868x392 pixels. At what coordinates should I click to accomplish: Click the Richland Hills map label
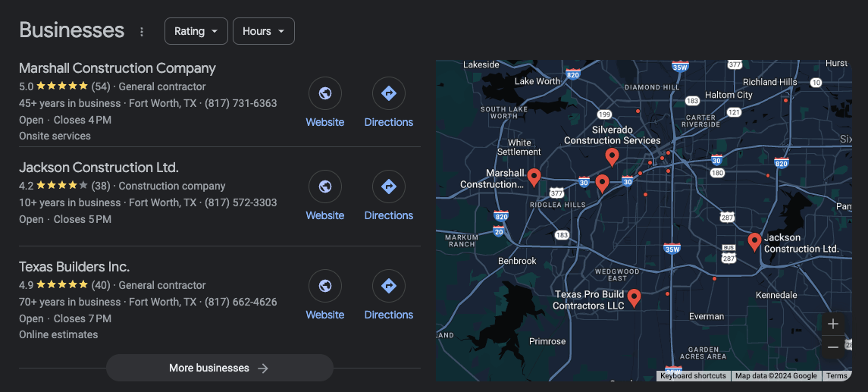(x=770, y=82)
